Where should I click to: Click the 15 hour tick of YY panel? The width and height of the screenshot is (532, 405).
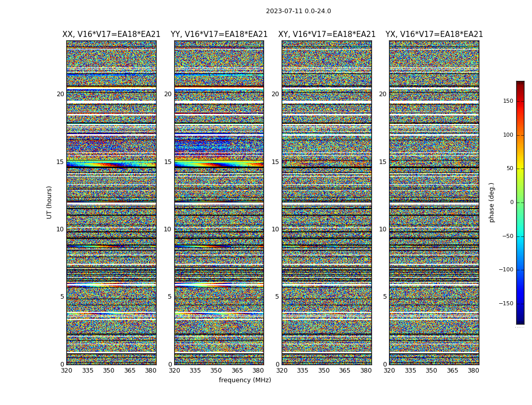(x=168, y=162)
